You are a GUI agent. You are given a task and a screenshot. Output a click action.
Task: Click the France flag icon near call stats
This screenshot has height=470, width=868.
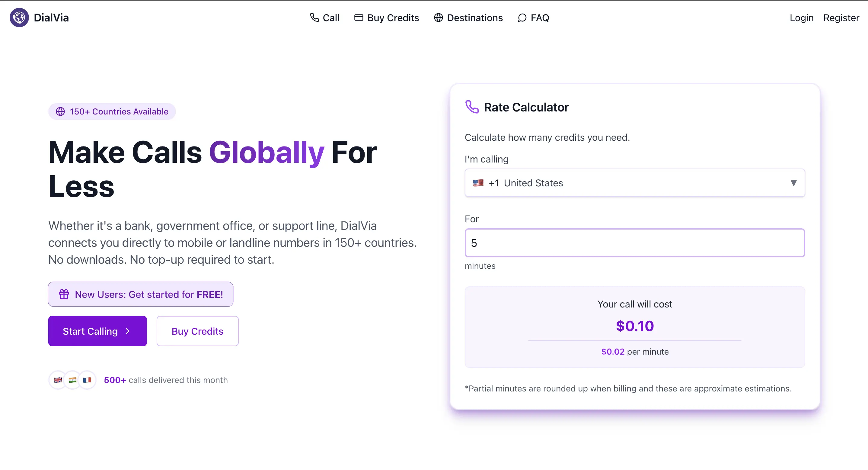click(87, 380)
